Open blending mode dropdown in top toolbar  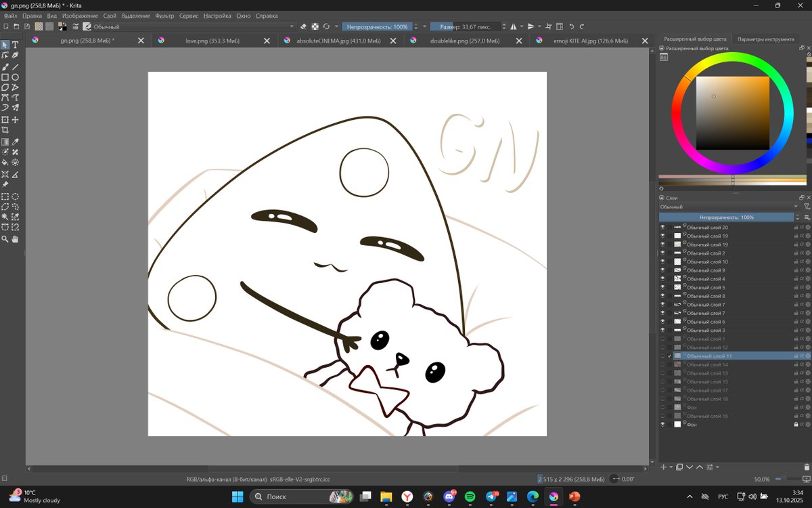(195, 26)
